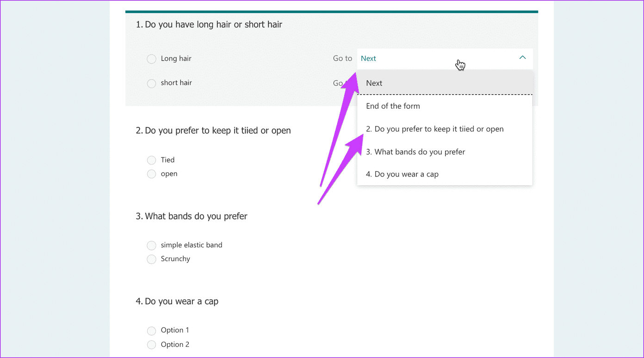This screenshot has width=644, height=358.
Task: Click the highlighted "Next" dropdown value
Action: [368, 58]
